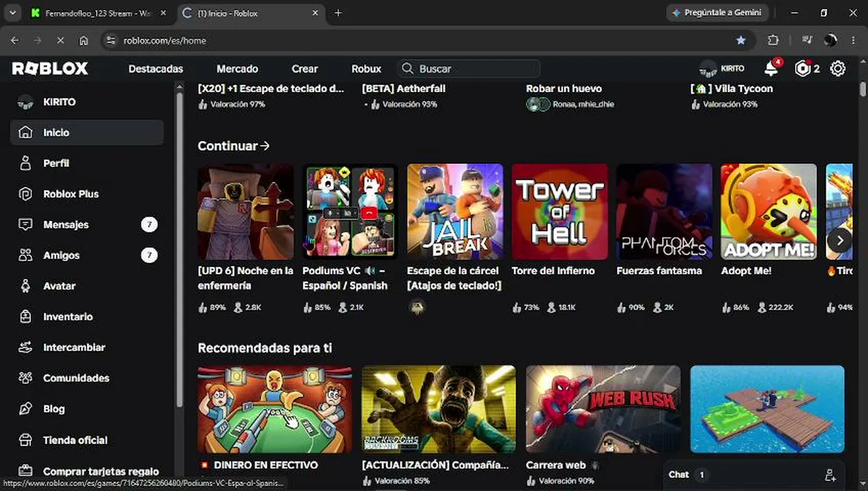This screenshot has height=491, width=868.
Task: View site information icon in address bar
Action: coord(111,40)
